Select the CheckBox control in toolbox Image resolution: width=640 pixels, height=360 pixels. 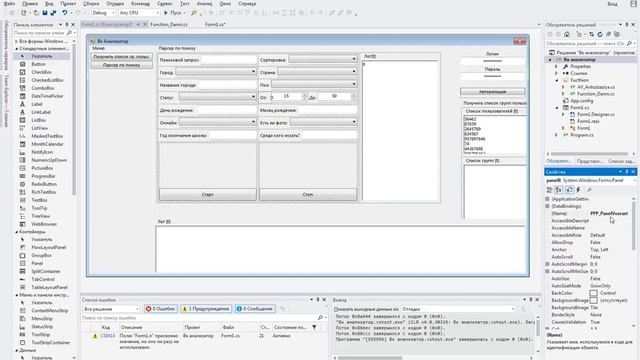point(41,72)
